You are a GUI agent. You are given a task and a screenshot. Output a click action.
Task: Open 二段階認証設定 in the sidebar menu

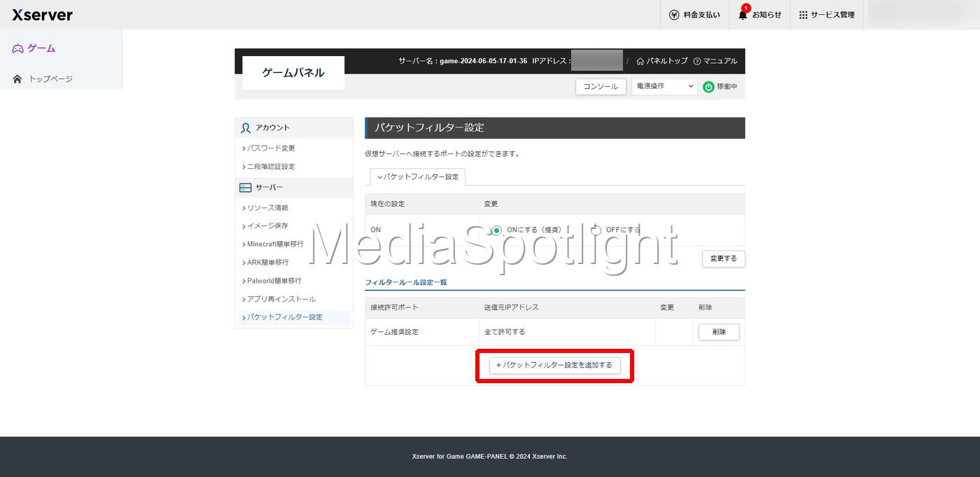[x=272, y=166]
